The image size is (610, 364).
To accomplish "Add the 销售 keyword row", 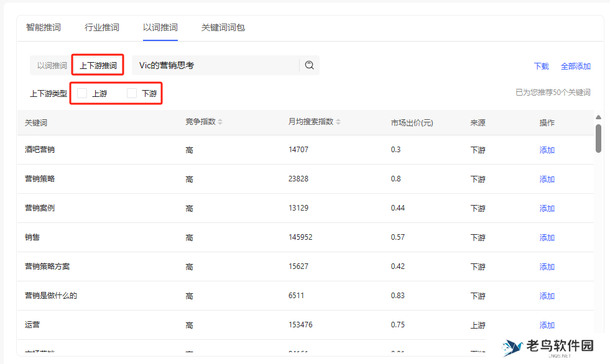I will 547,238.
